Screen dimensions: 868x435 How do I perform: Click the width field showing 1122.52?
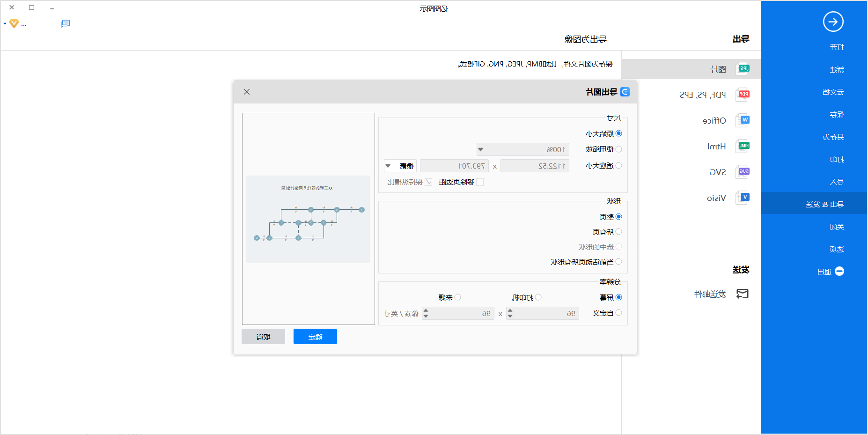coord(535,166)
